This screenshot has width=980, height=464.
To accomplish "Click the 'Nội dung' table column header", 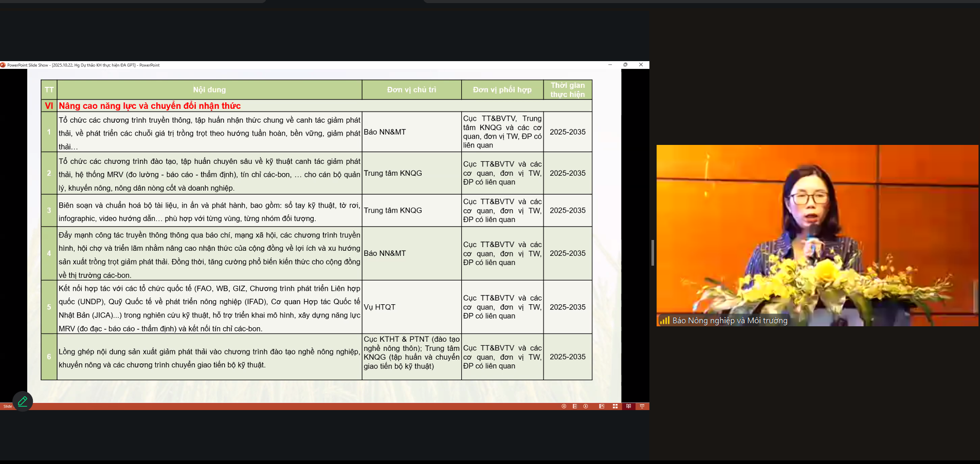I will tap(209, 90).
